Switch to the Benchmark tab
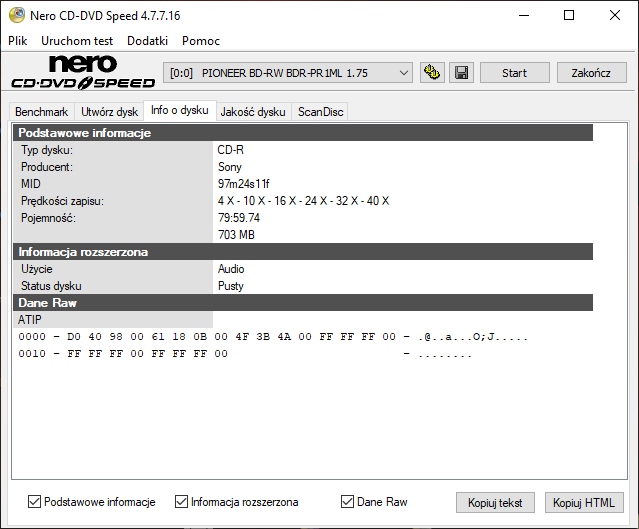Image resolution: width=639 pixels, height=529 pixels. [x=42, y=112]
